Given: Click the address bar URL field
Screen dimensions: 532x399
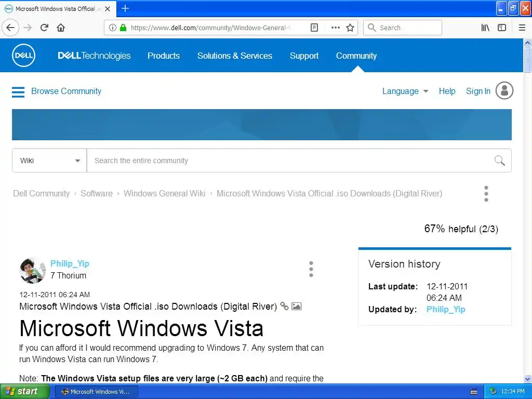Looking at the screenshot, I should coord(210,28).
